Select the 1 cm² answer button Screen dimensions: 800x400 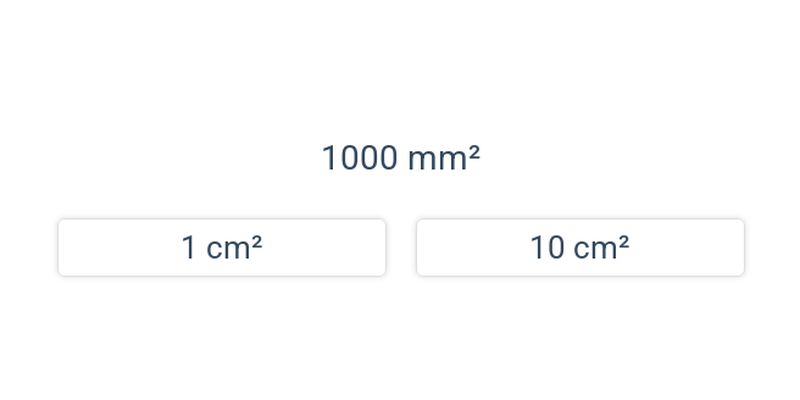tap(221, 247)
